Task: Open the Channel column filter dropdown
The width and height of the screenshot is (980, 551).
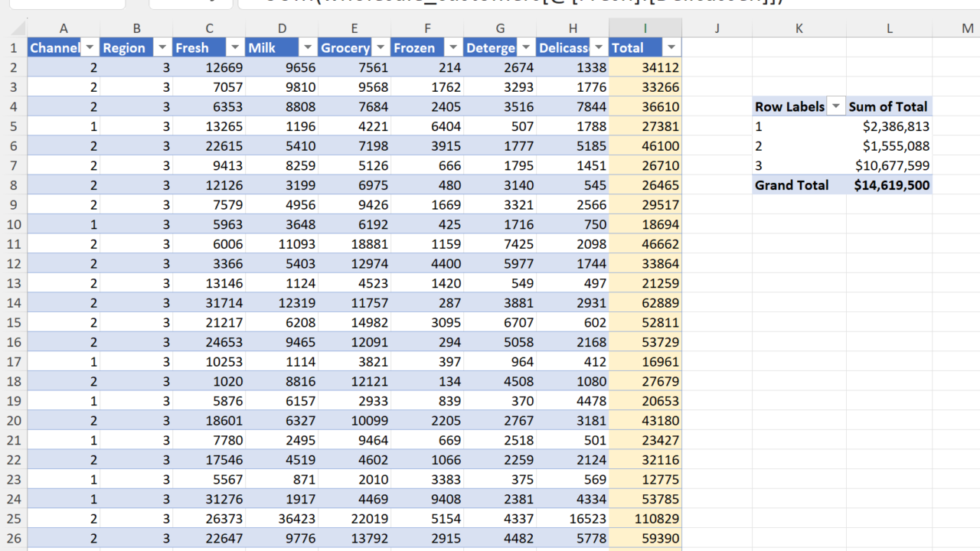Action: click(x=90, y=47)
